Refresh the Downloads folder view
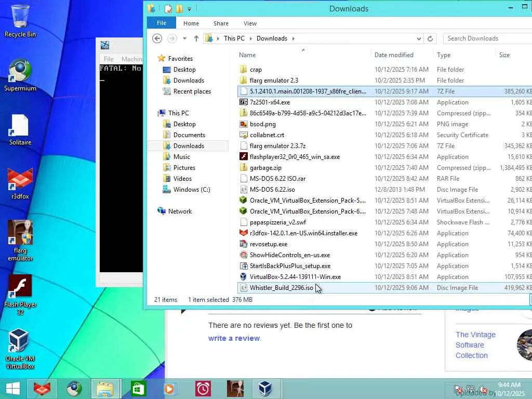The height and width of the screenshot is (399, 532). click(430, 38)
